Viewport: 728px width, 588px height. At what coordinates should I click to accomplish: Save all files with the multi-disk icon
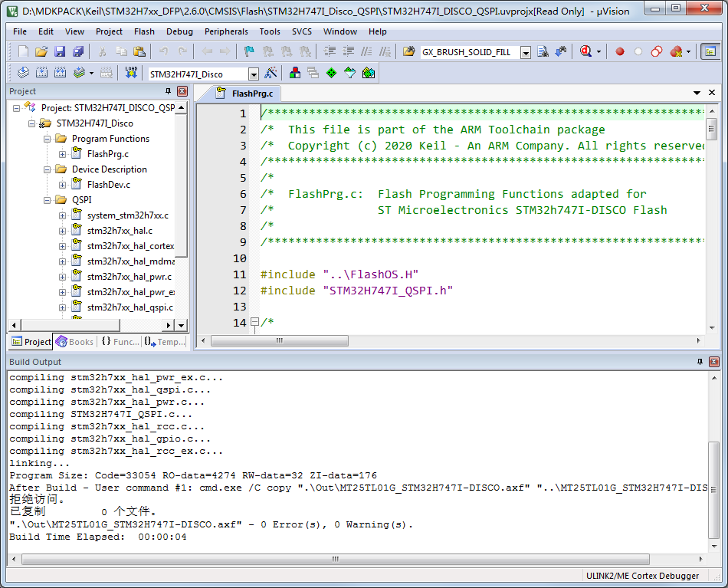[78, 51]
